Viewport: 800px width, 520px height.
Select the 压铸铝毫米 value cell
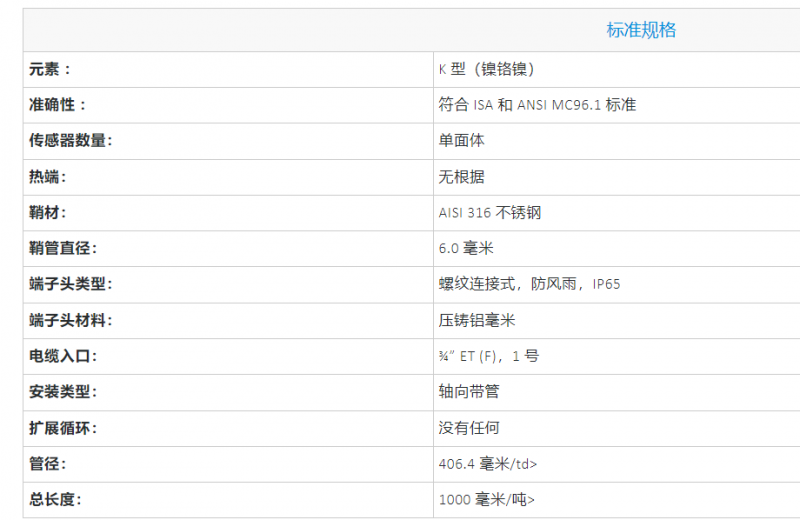477,320
